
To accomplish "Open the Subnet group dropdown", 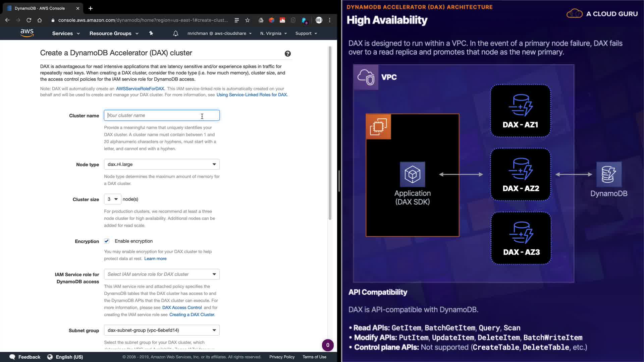I will 162,330.
